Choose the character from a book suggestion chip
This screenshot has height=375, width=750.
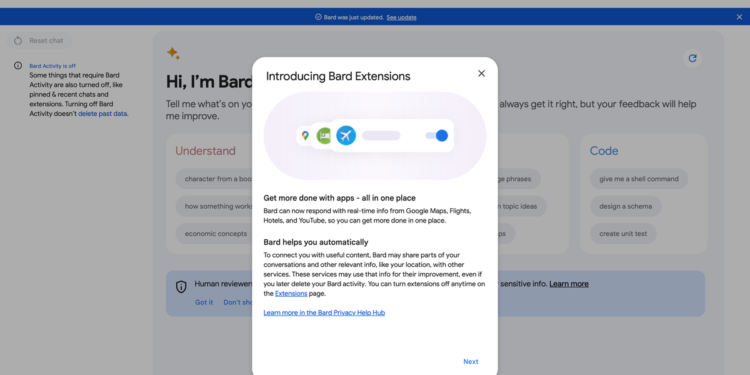click(x=214, y=179)
